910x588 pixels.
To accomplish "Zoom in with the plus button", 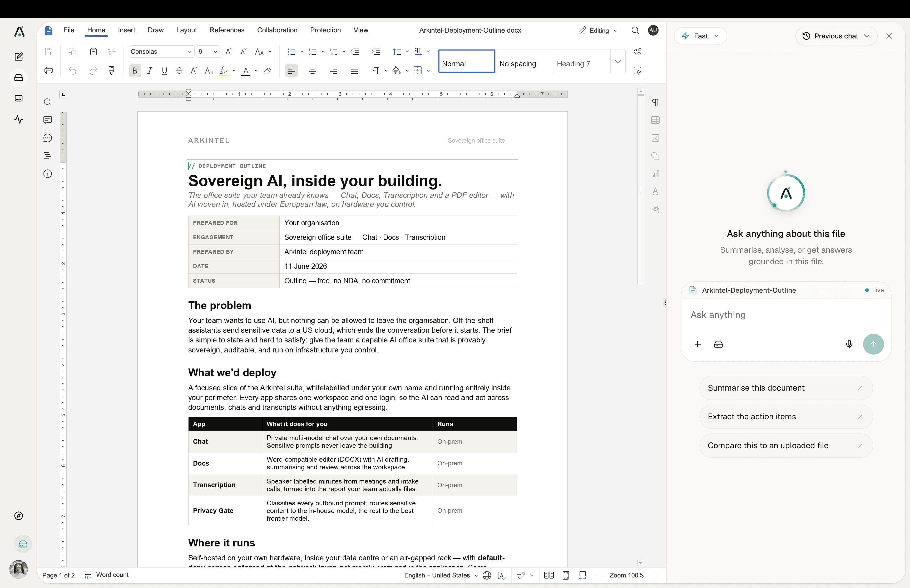I will 654,575.
